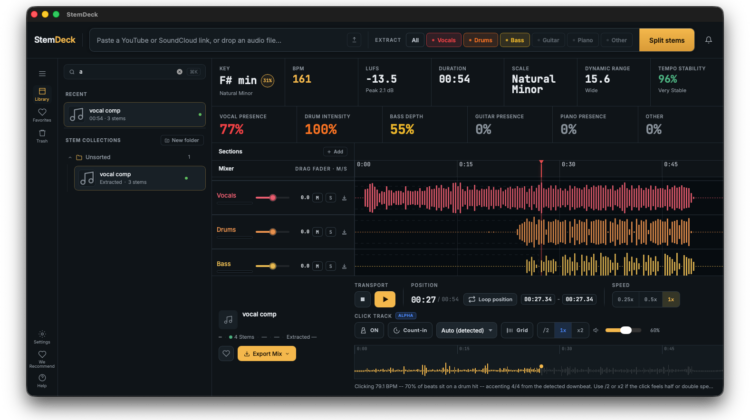Adjust the click track volume slider
The width and height of the screenshot is (750, 420).
[623, 331]
